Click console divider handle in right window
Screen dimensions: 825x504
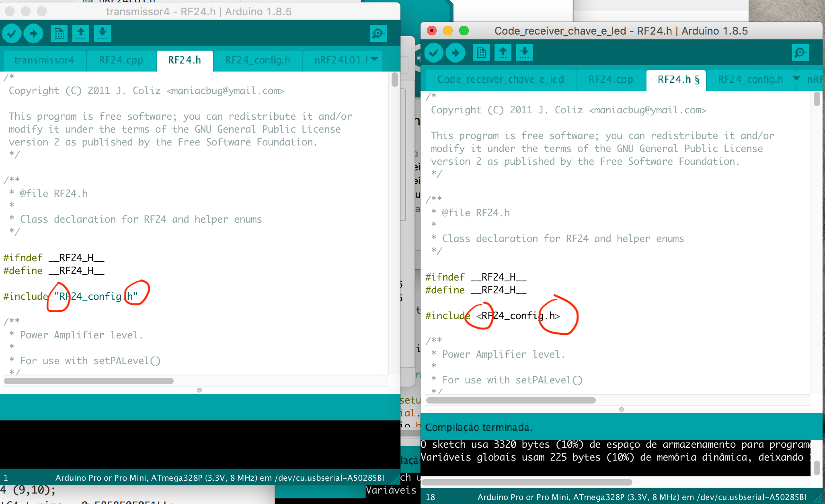pyautogui.click(x=622, y=410)
